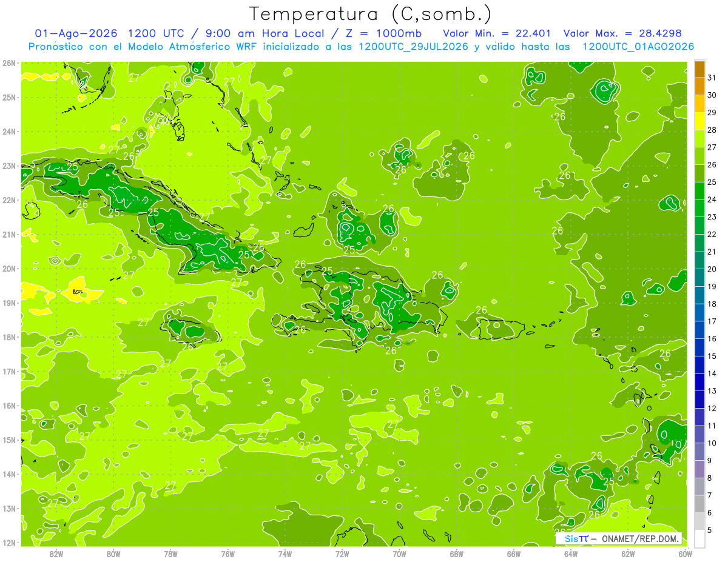Click the "16N" latitude axis label
Viewport: 728px width, 562px height.
[x=8, y=406]
